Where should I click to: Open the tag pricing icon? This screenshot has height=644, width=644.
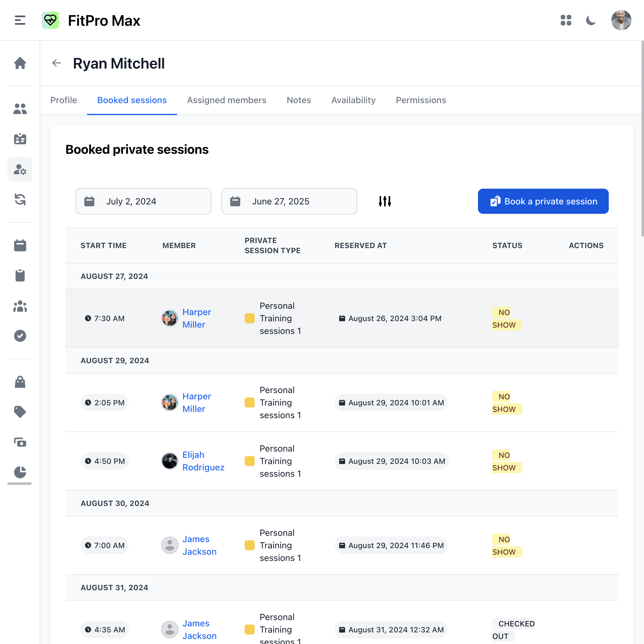coord(20,412)
